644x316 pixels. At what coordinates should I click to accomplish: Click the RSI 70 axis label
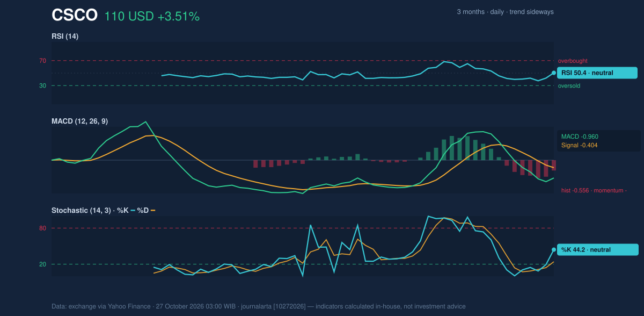[x=42, y=61]
